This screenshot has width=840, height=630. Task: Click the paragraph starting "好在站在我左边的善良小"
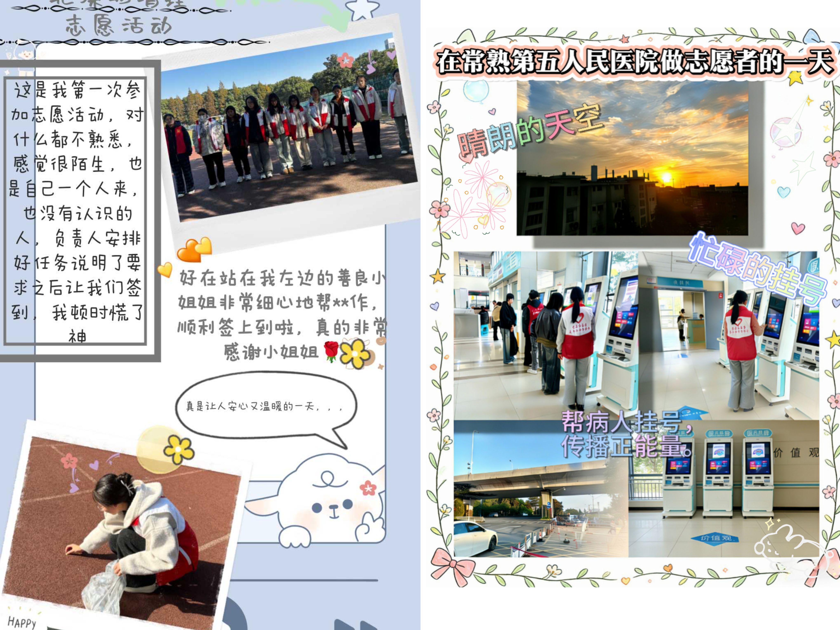pos(283,302)
